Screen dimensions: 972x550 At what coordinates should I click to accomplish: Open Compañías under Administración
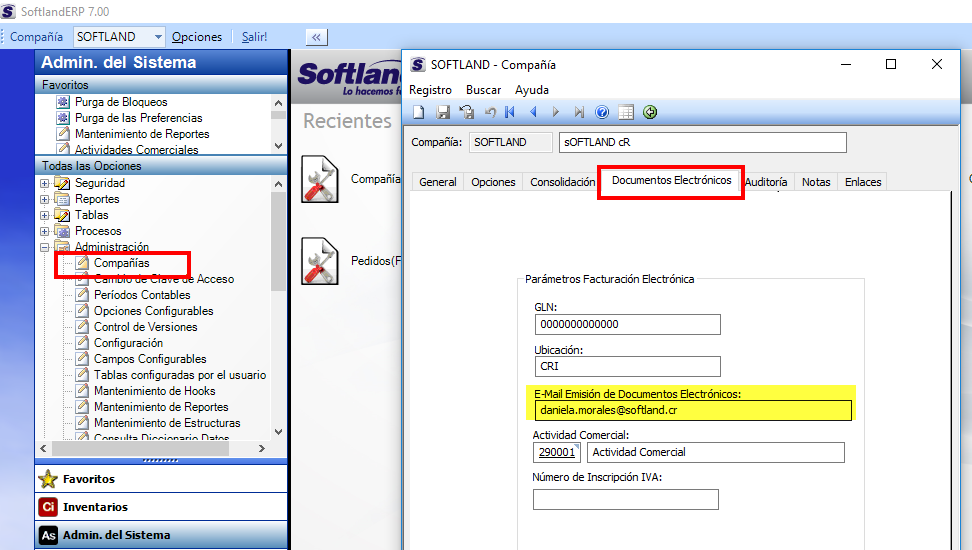click(122, 263)
